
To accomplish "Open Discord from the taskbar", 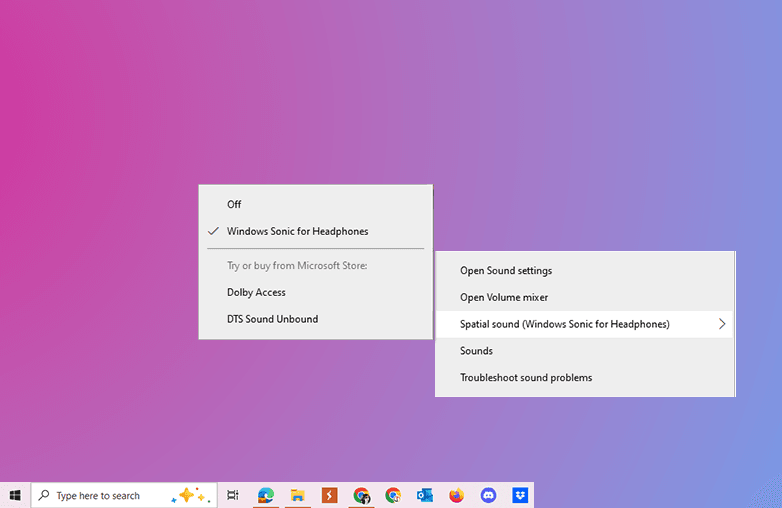I will pyautogui.click(x=488, y=495).
